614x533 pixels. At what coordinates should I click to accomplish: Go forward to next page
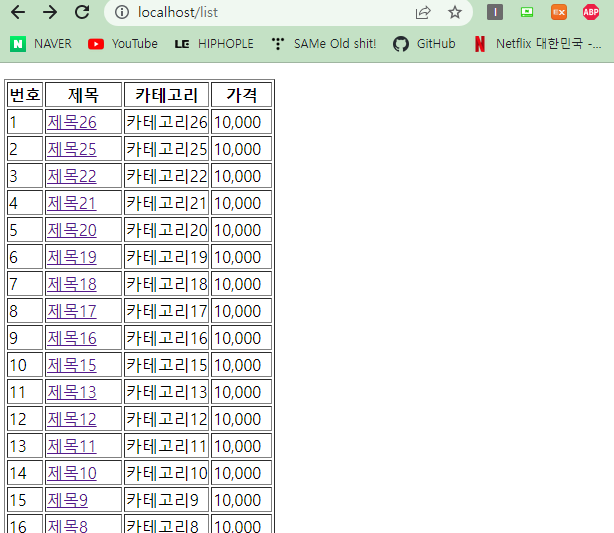tap(50, 13)
